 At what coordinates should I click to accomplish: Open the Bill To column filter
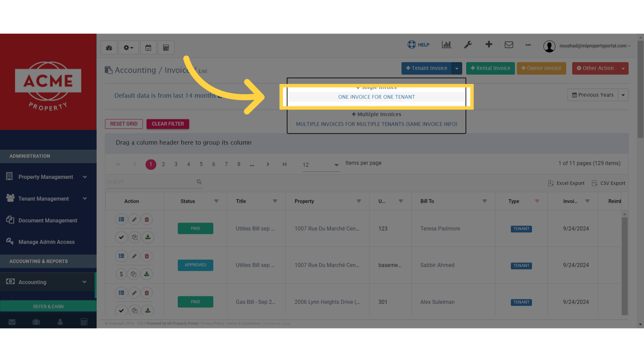[x=484, y=201]
